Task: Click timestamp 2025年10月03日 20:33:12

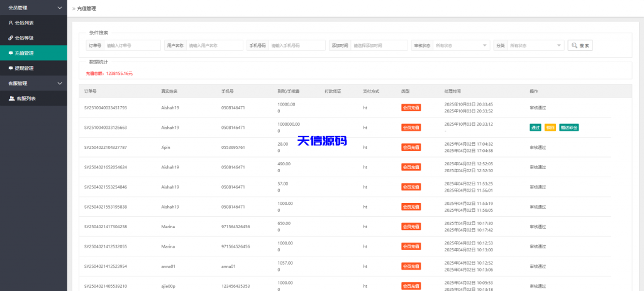Action: tap(469, 124)
